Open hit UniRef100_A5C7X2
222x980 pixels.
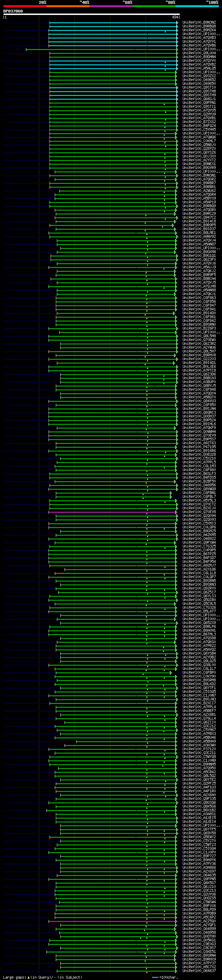(x=199, y=967)
